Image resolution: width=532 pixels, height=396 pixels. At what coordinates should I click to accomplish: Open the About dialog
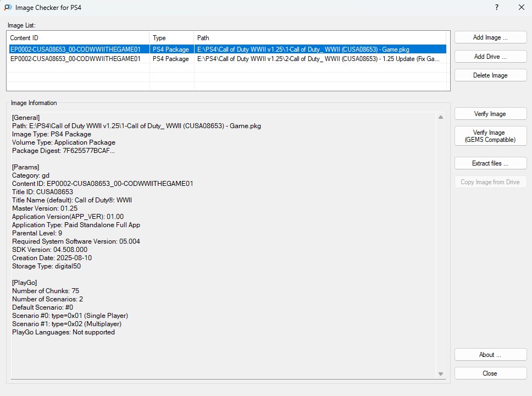[x=490, y=355]
